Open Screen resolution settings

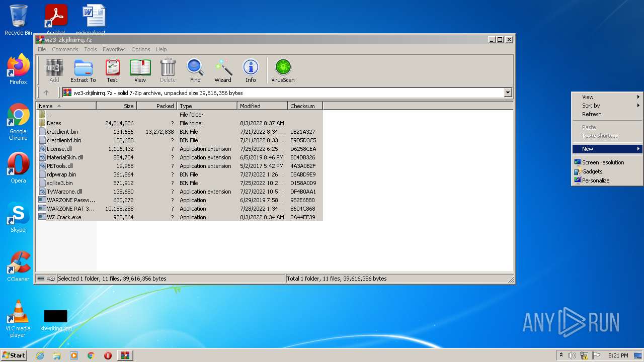click(607, 162)
